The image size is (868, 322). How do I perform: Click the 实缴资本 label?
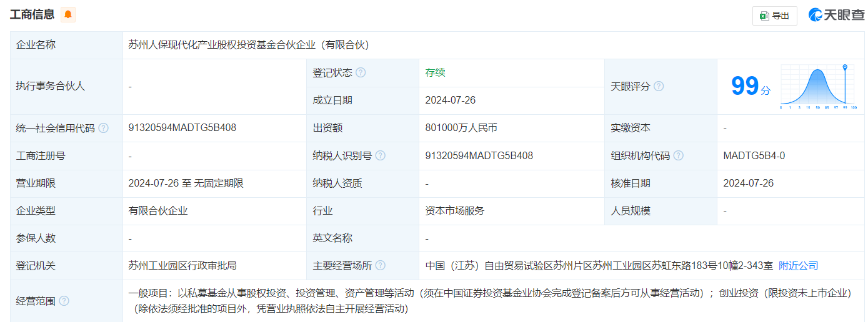coord(631,128)
